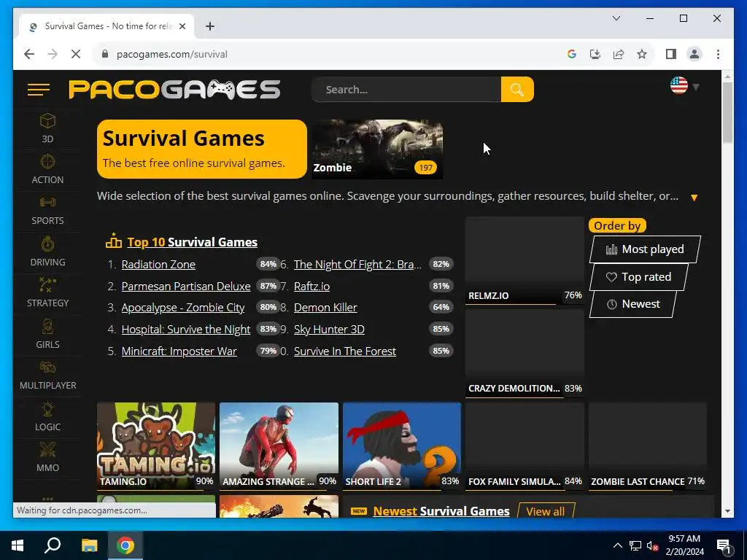Viewport: 747px width, 560px height.
Task: Click the address bar URL
Action: [x=172, y=54]
